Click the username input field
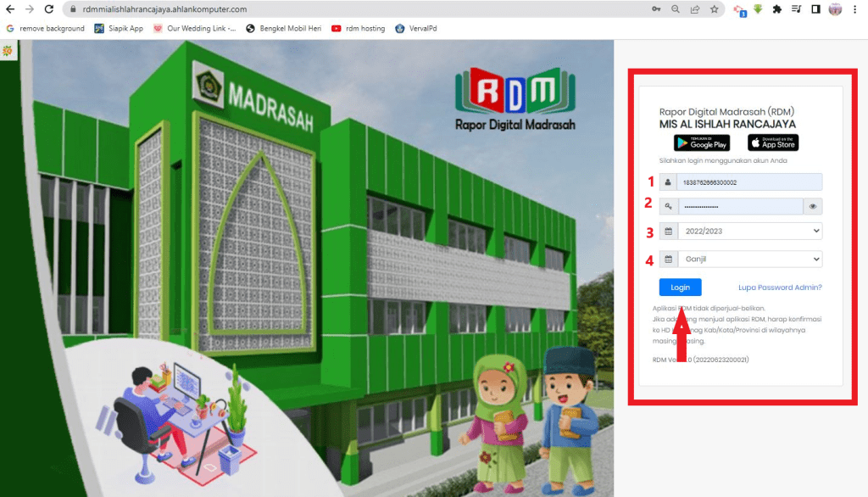The width and height of the screenshot is (868, 497). click(x=749, y=182)
